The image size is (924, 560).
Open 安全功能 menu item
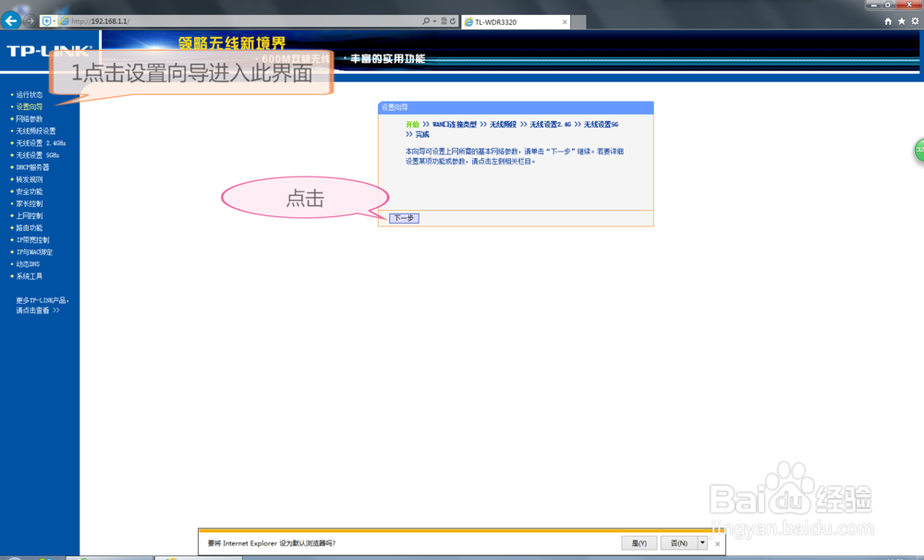click(x=29, y=191)
